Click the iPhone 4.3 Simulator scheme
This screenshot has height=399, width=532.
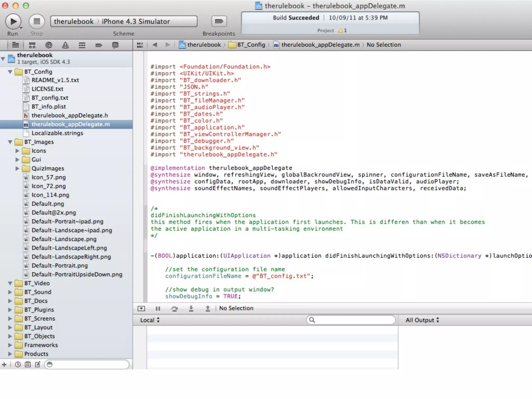[x=136, y=22]
